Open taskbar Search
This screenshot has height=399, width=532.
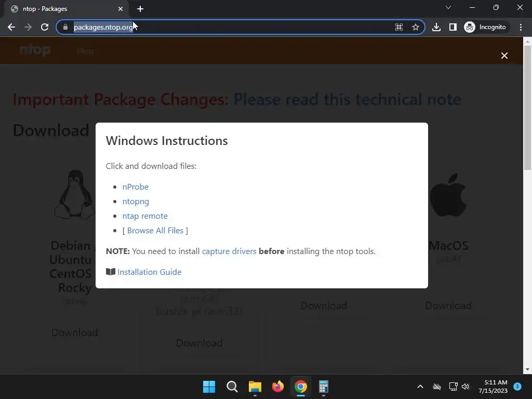tap(232, 387)
